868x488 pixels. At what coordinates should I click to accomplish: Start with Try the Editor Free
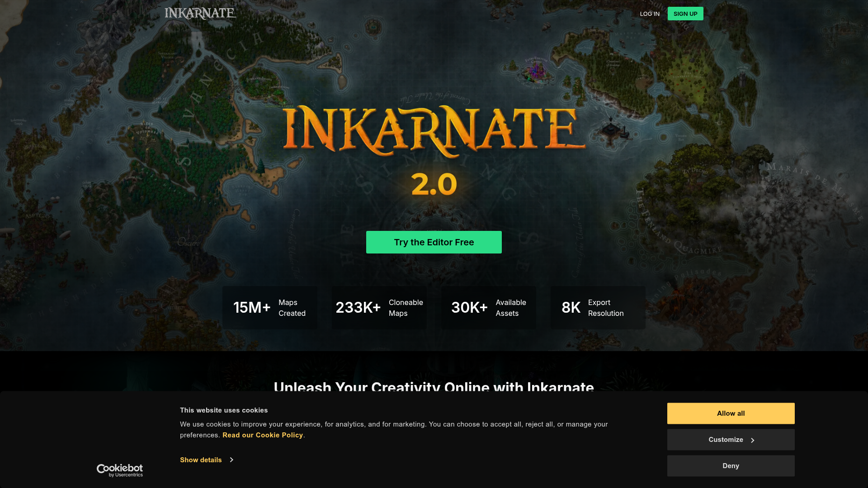point(434,242)
